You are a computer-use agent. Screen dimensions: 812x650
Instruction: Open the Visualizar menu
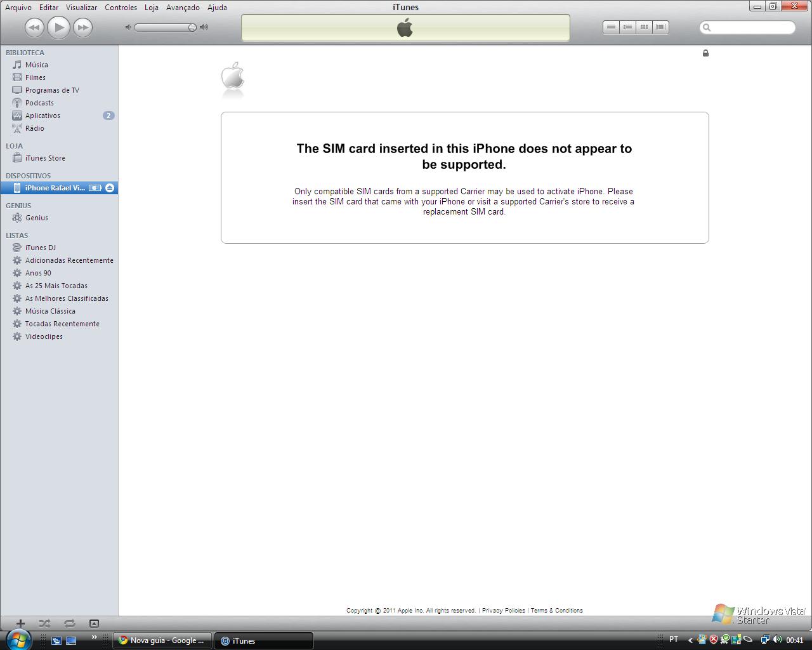(x=82, y=8)
